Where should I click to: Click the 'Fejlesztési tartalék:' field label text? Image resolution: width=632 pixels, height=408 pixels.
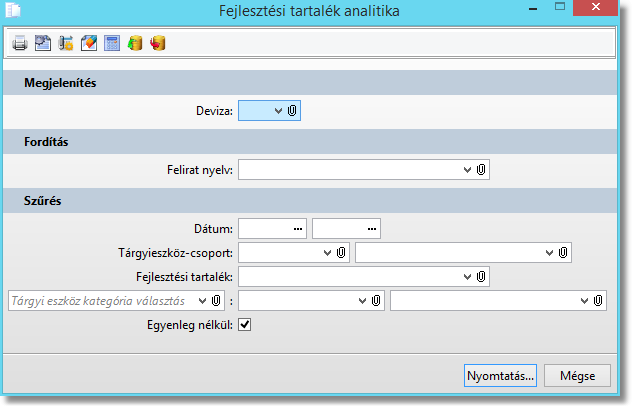pyautogui.click(x=185, y=277)
